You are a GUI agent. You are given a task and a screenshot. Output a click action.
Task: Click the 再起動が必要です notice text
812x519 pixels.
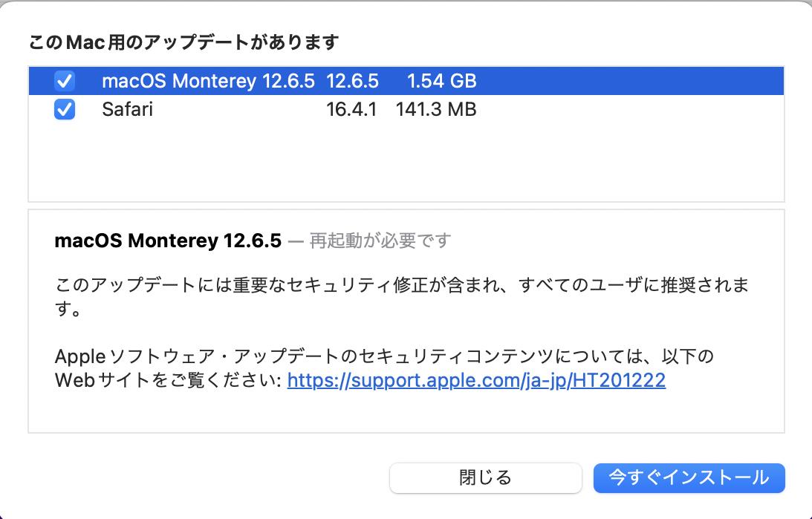380,241
